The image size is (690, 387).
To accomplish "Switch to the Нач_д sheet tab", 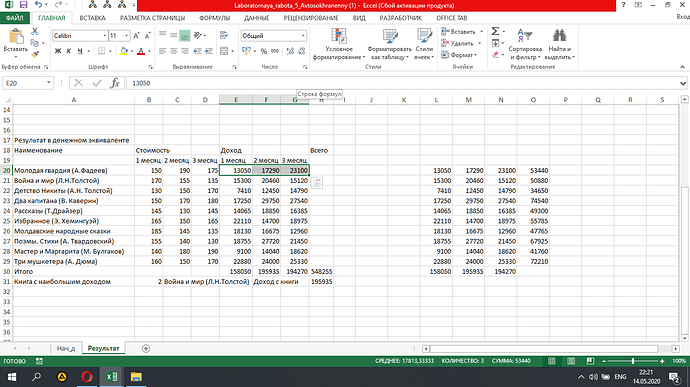I will point(66,348).
